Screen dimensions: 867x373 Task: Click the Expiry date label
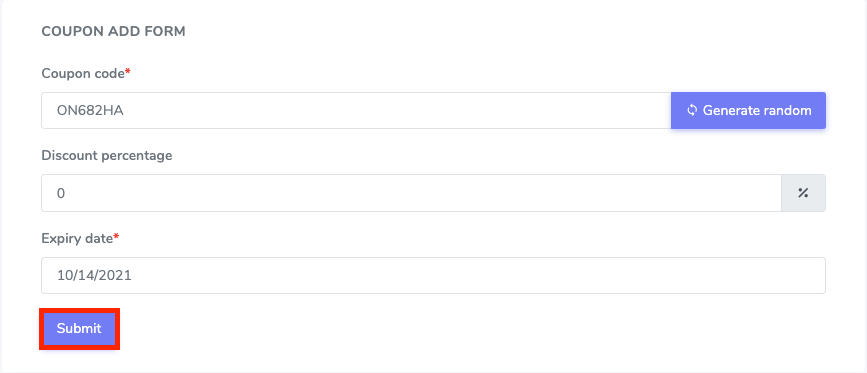tap(77, 238)
